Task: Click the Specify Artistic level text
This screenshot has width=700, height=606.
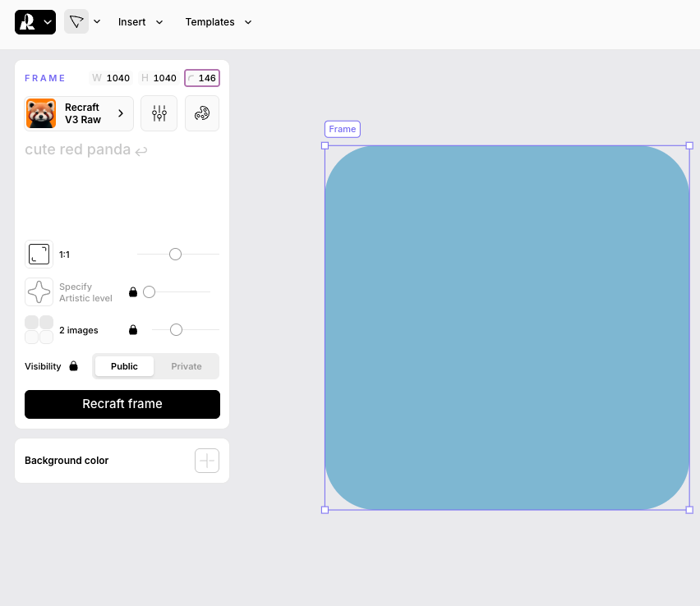Action: (85, 292)
